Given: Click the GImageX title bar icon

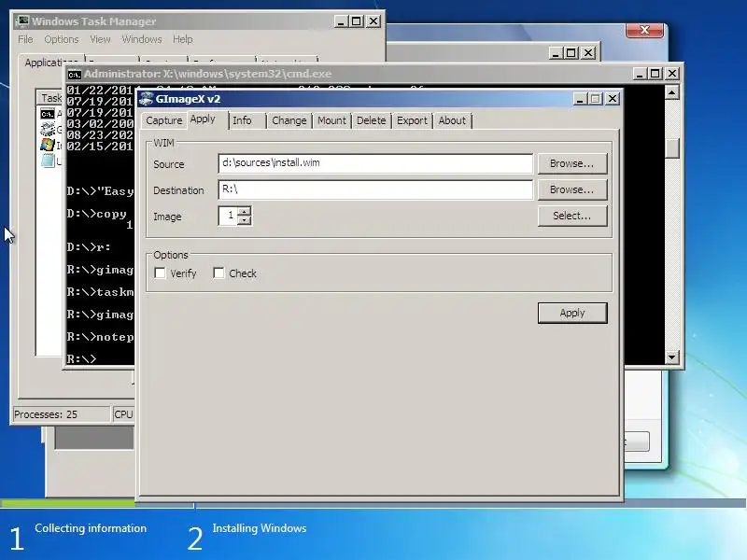Looking at the screenshot, I should (x=147, y=99).
